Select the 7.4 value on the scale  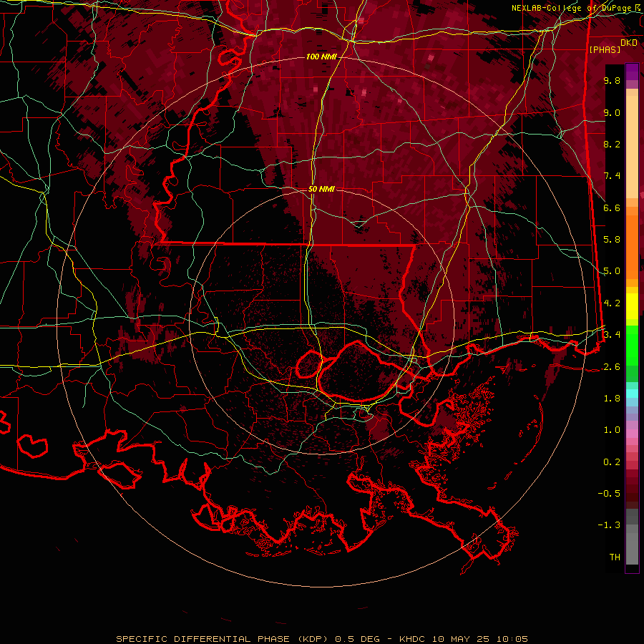612,176
